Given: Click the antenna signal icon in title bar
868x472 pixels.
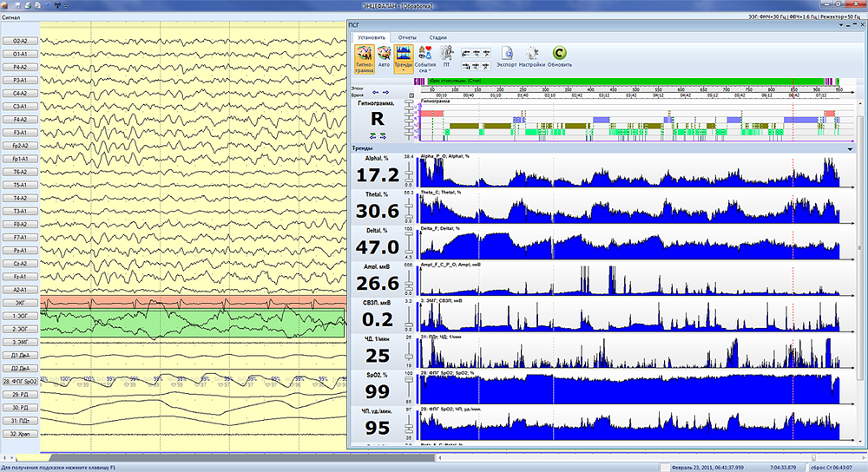Looking at the screenshot, I should click(57, 5).
